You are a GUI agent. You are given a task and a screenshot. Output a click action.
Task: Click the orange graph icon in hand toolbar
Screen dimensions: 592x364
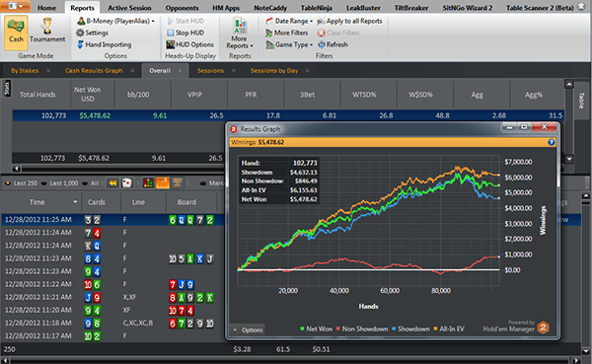[163, 183]
